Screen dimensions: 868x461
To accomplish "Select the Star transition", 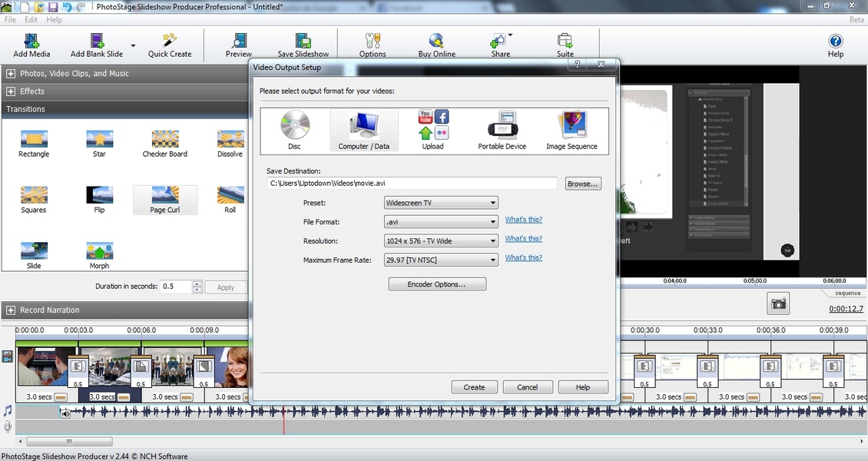I will tap(99, 144).
